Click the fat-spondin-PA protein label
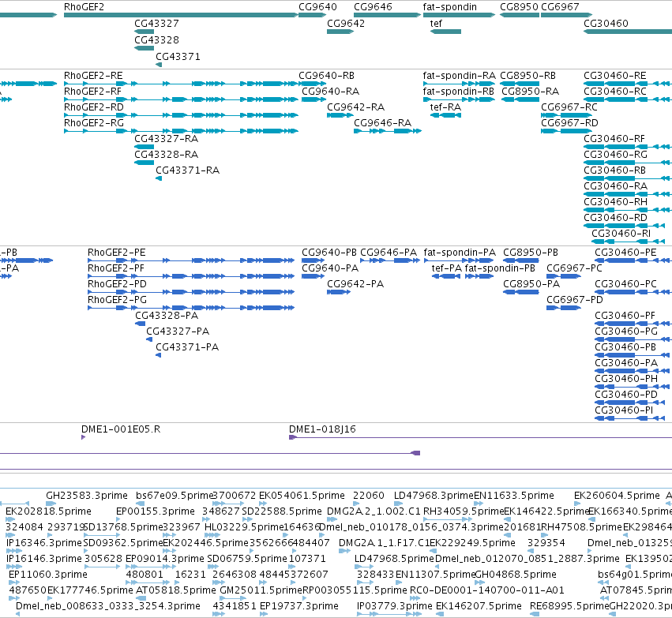The height and width of the screenshot is (618, 672). tap(460, 253)
